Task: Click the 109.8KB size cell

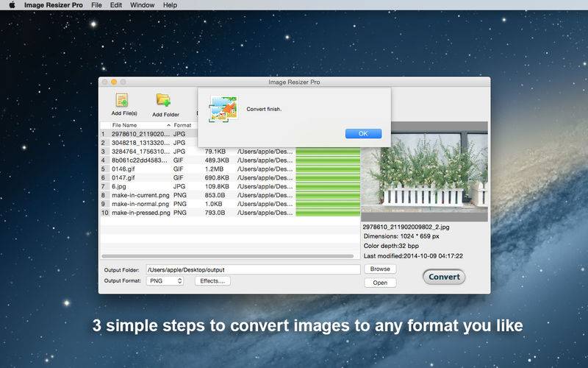Action: (x=217, y=186)
